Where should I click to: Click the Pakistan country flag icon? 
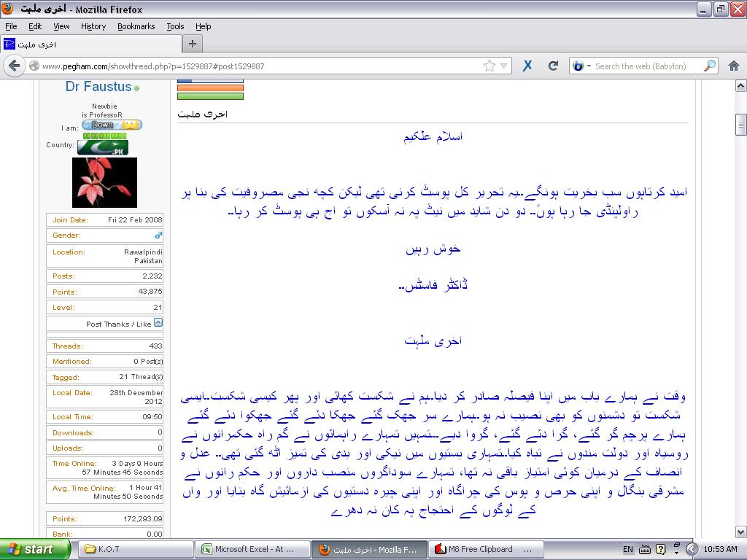pos(103,147)
